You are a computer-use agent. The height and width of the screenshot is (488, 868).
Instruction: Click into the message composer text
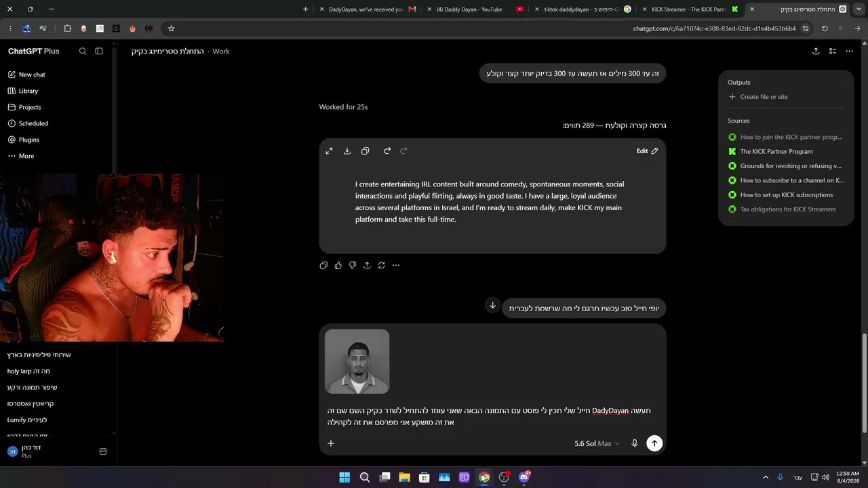point(489,416)
